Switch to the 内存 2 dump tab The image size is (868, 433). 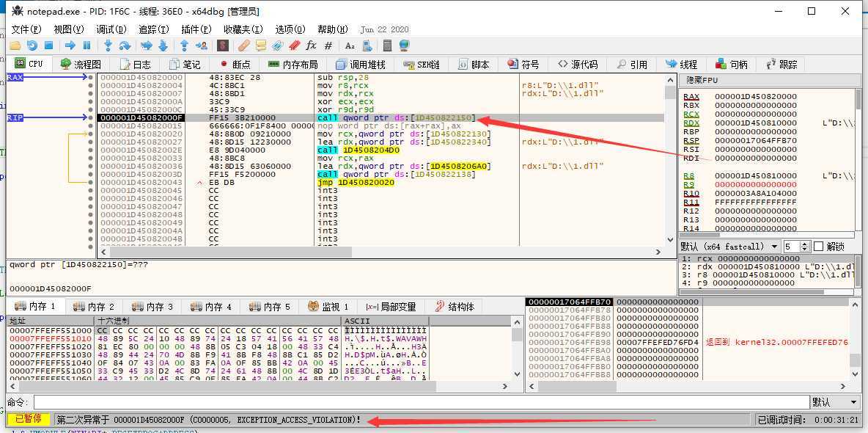click(94, 307)
